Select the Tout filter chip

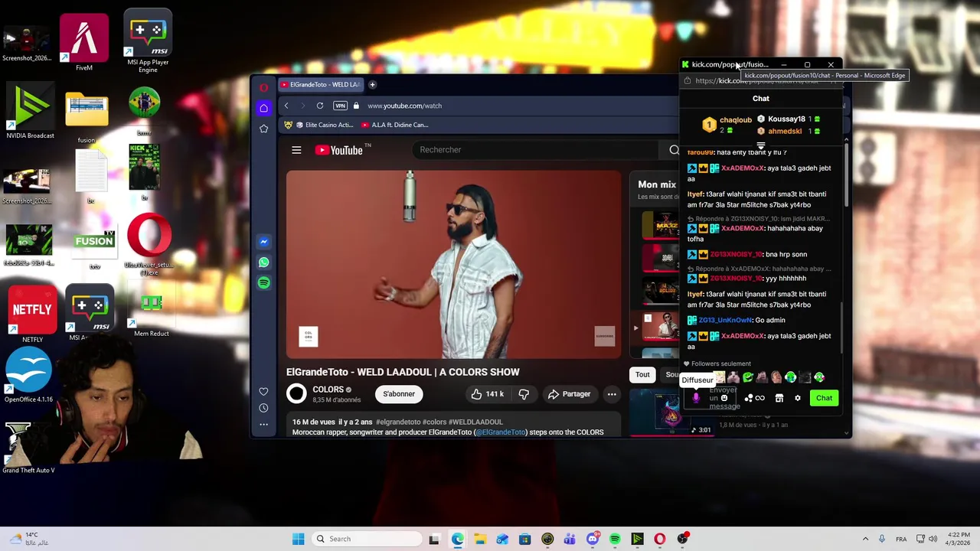(642, 375)
